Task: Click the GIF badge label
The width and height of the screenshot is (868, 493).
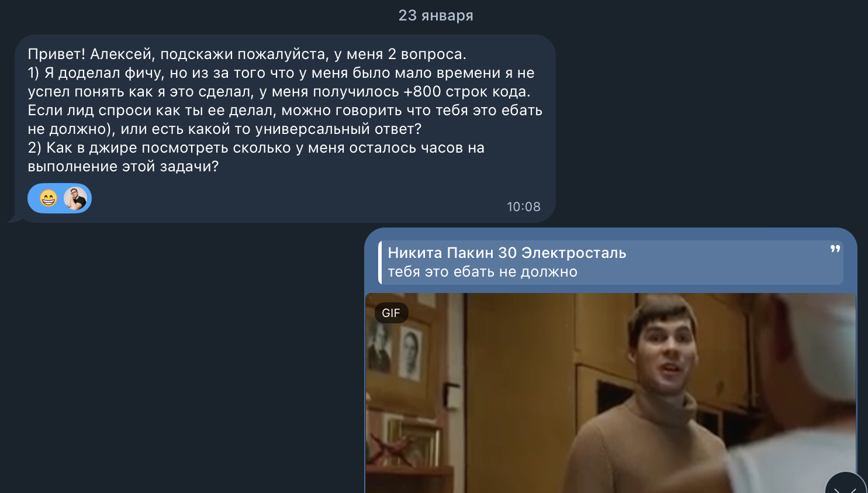Action: point(391,313)
